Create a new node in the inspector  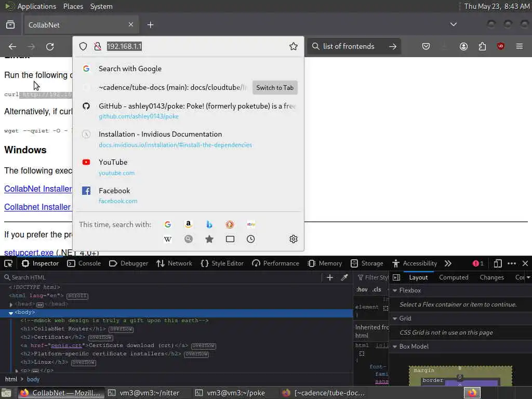tap(330, 277)
